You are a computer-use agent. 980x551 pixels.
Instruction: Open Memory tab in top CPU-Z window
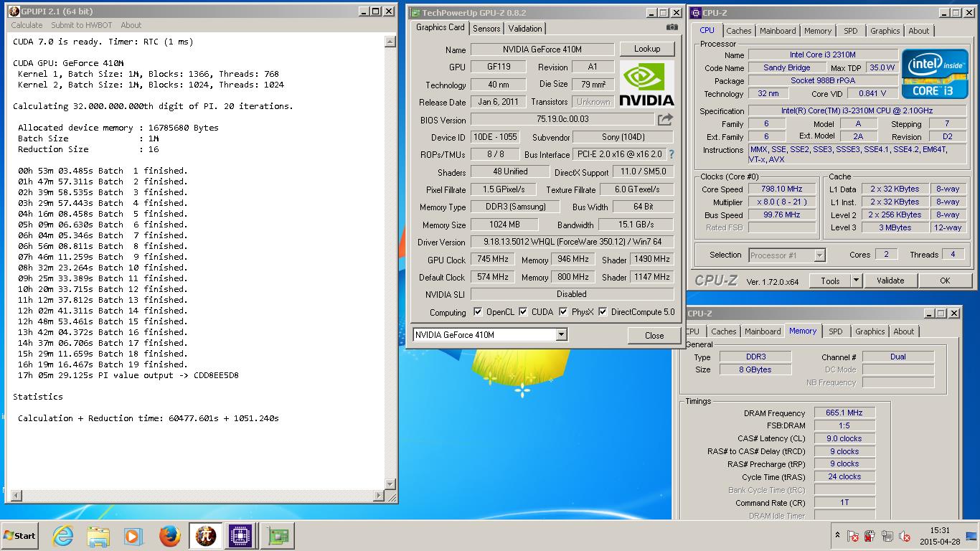(x=818, y=31)
